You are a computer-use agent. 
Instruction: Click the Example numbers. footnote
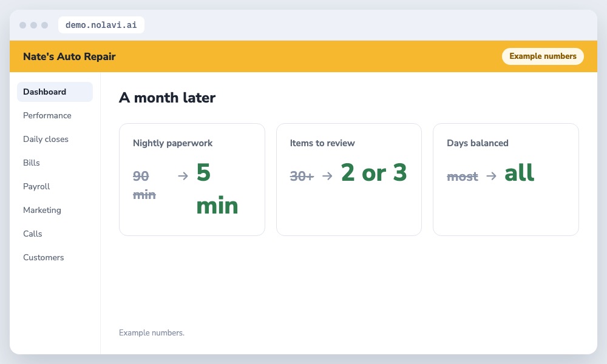(x=151, y=332)
